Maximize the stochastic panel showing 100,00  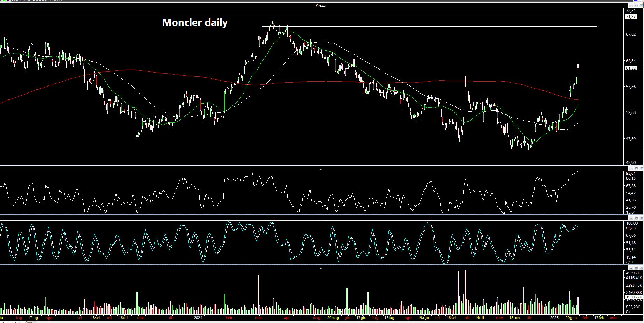coord(636,218)
